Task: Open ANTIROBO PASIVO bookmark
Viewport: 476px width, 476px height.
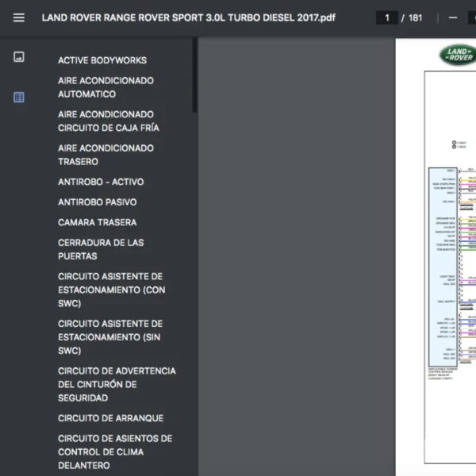Action: [x=97, y=202]
